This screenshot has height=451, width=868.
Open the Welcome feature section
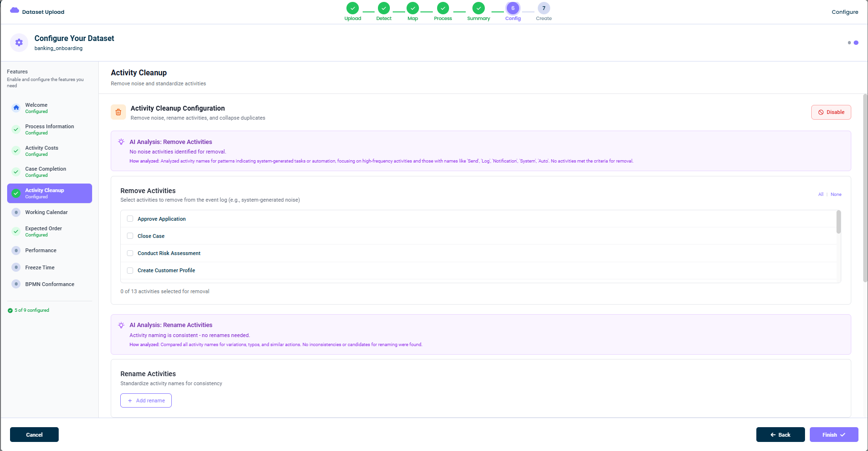tap(50, 108)
